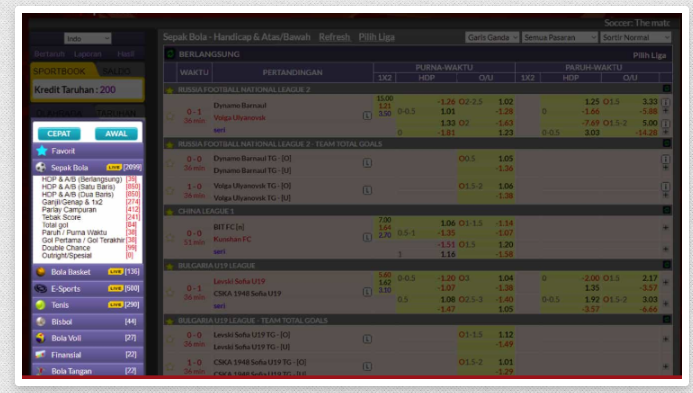Click the Refresh link
Screen dimensions: 693x393
[335, 37]
